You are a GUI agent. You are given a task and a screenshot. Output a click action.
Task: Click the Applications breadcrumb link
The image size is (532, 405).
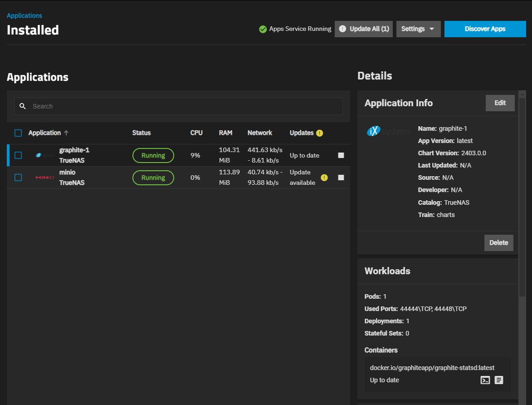click(24, 15)
